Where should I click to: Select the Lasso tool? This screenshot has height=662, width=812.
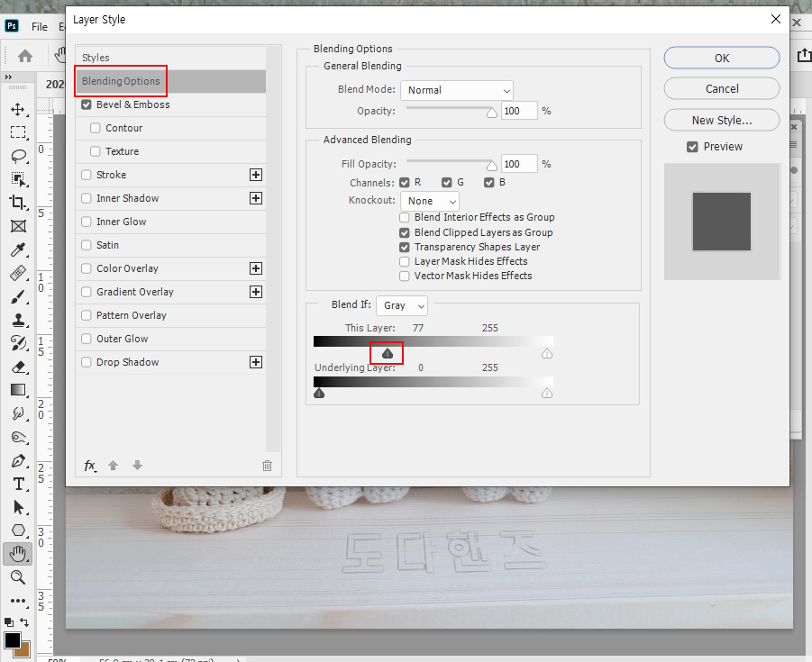(x=18, y=156)
